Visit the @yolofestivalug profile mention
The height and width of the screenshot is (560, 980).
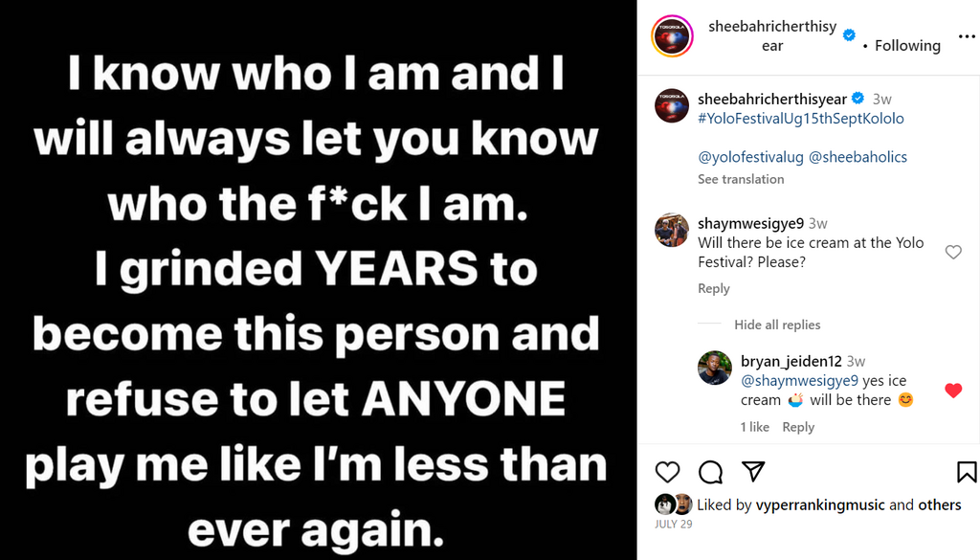[x=750, y=157]
